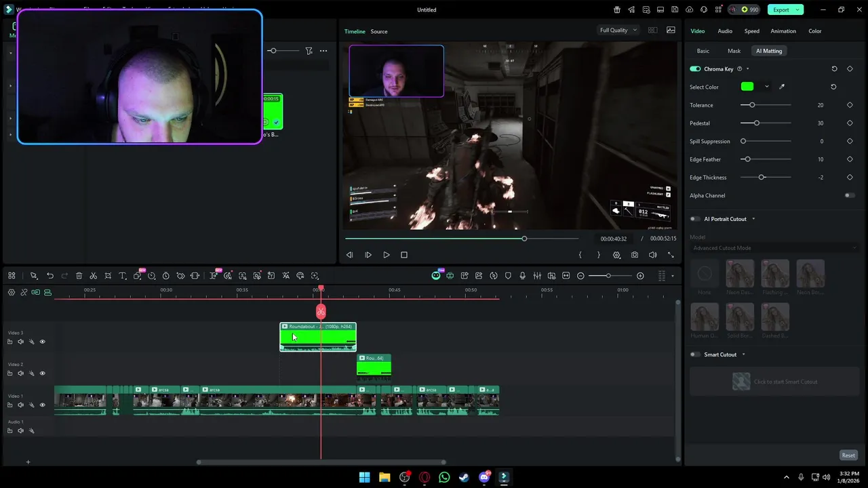Click the preview volume speaker icon

652,255
